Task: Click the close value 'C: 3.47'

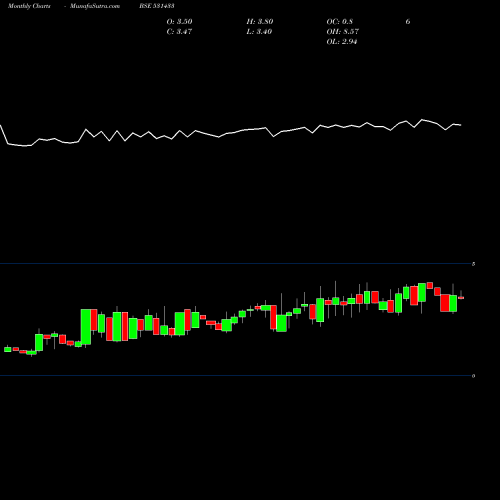Action: tap(179, 32)
